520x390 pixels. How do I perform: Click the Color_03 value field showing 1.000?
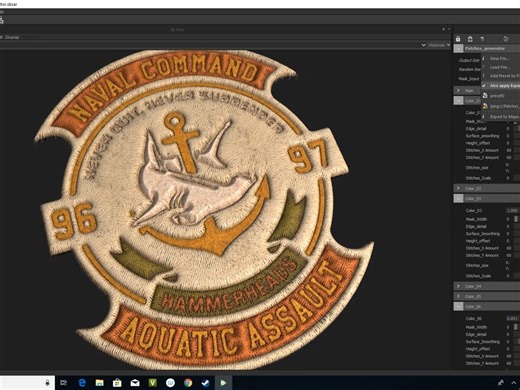pos(512,211)
